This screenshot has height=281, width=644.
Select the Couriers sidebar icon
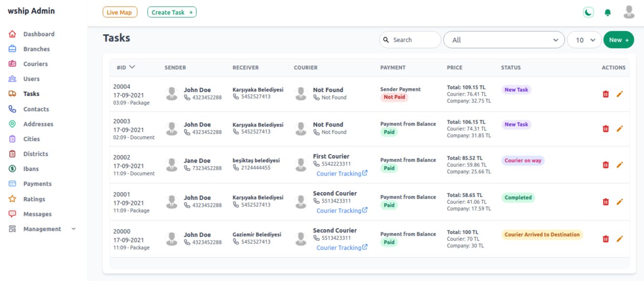[13, 64]
